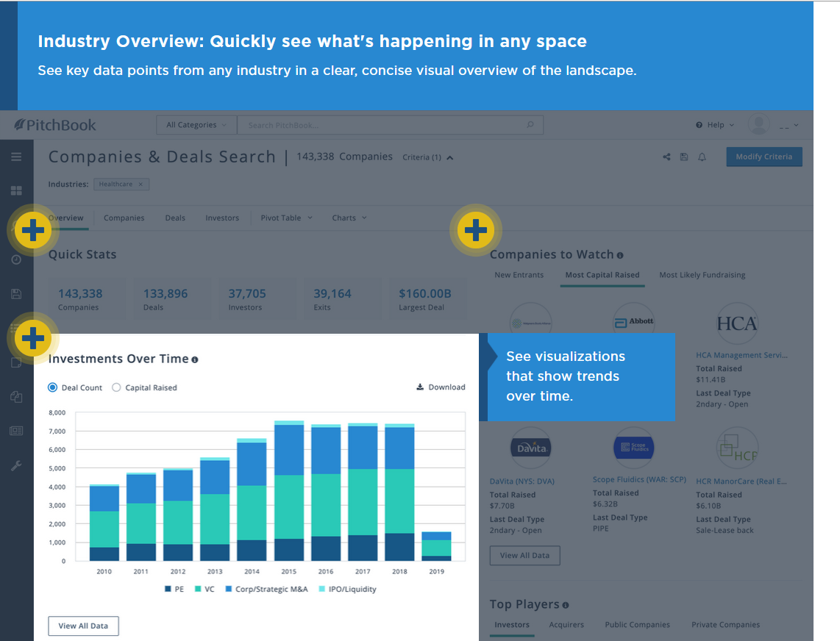Open saved items floppy icon in left sidebar
The image size is (840, 641).
coord(16,293)
